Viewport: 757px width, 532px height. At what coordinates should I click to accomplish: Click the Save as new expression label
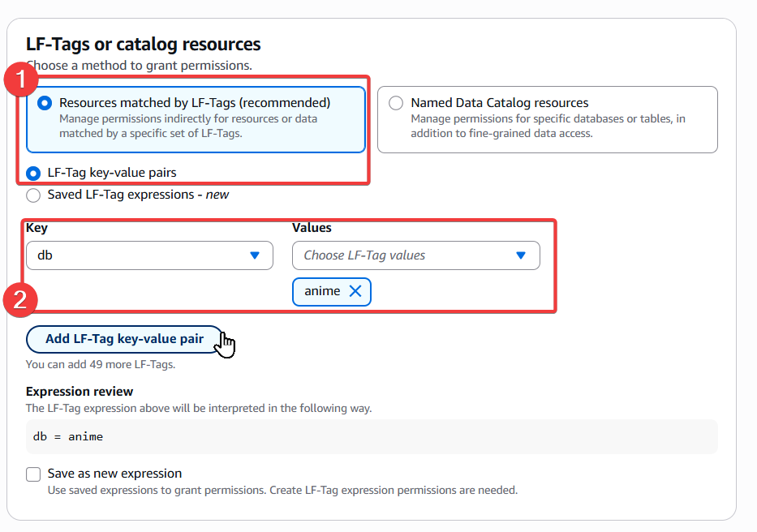[x=114, y=474]
